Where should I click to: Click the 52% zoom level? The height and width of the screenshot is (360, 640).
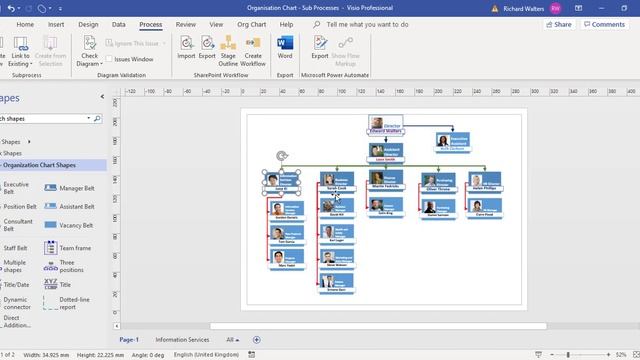[621, 355]
